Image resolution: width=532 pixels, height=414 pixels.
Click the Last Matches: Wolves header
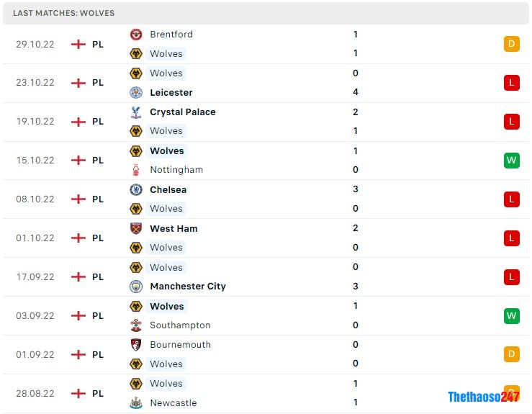point(63,13)
